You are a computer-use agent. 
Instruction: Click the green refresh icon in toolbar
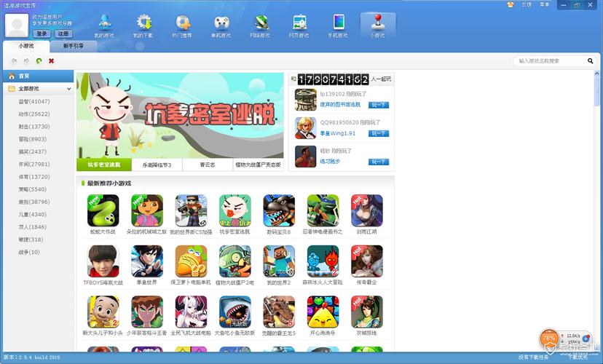tap(39, 60)
